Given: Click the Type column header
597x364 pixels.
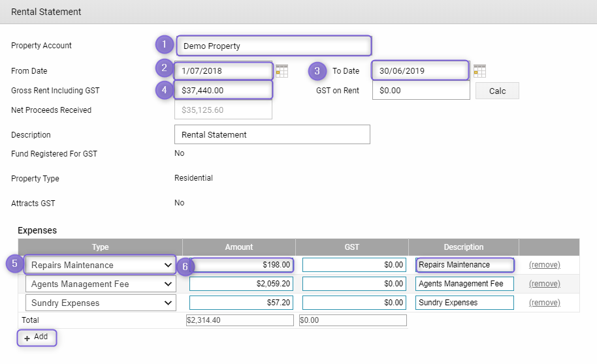Looking at the screenshot, I should (100, 247).
